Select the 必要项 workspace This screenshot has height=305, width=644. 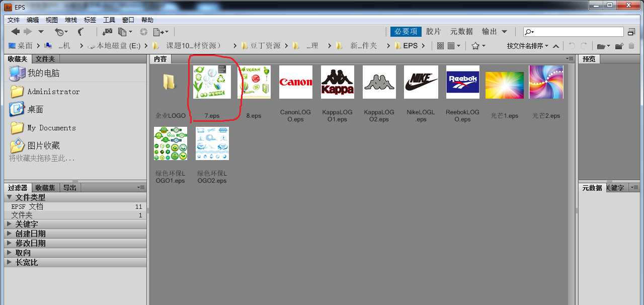point(406,31)
